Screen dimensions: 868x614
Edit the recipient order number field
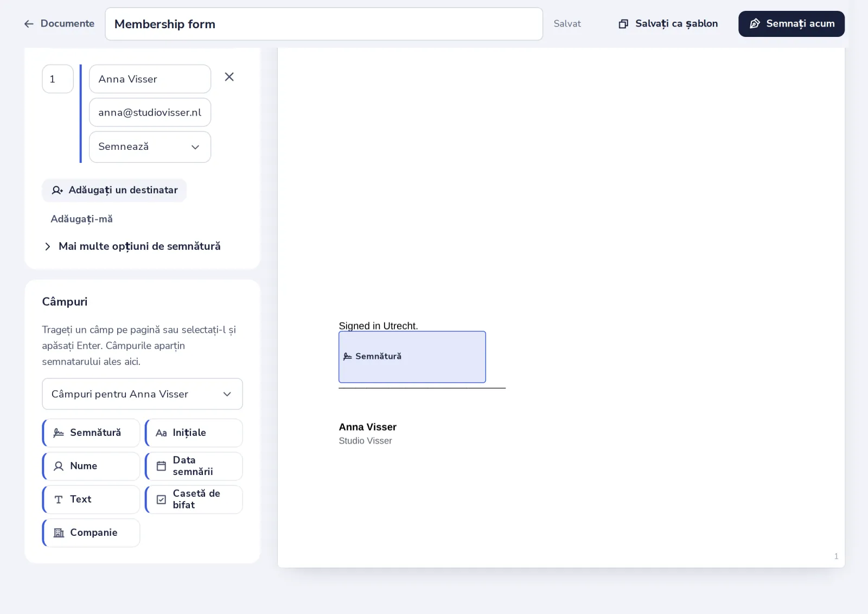click(58, 79)
